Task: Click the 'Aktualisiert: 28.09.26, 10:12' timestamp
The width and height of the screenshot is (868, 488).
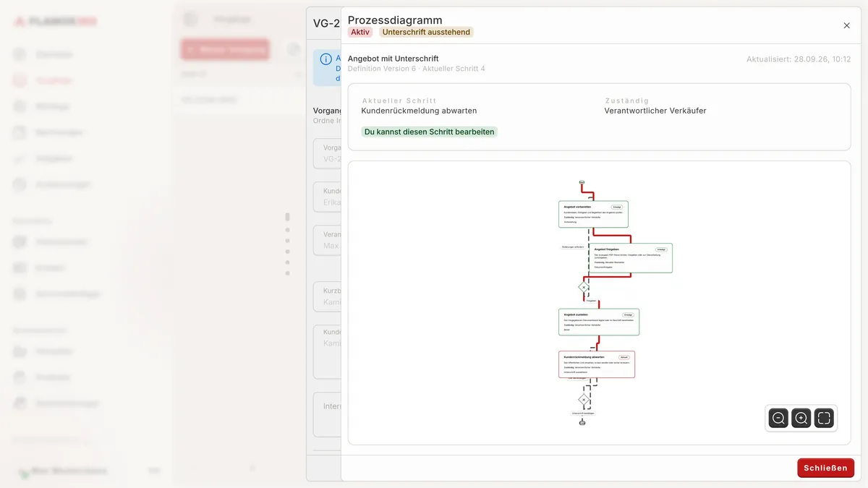Action: [x=799, y=59]
